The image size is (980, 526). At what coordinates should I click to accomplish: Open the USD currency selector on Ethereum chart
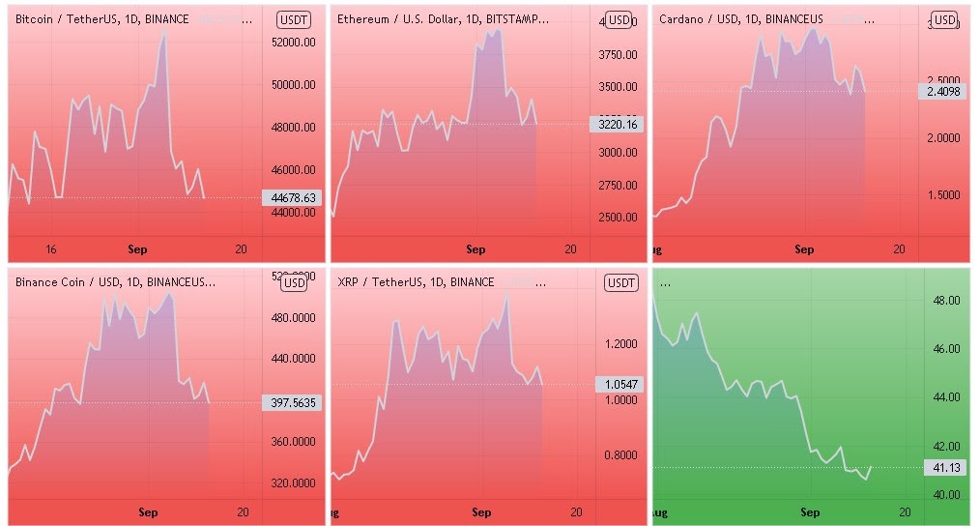point(619,20)
